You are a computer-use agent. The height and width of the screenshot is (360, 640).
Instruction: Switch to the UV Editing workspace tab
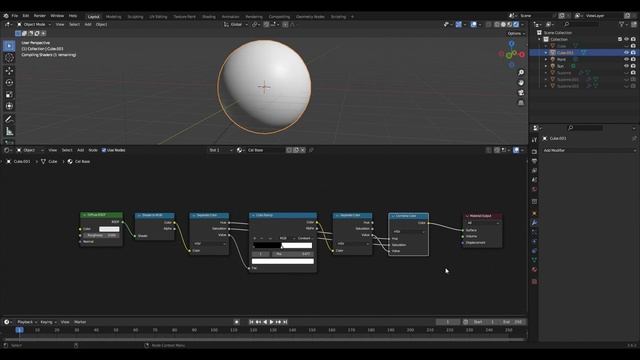(158, 17)
